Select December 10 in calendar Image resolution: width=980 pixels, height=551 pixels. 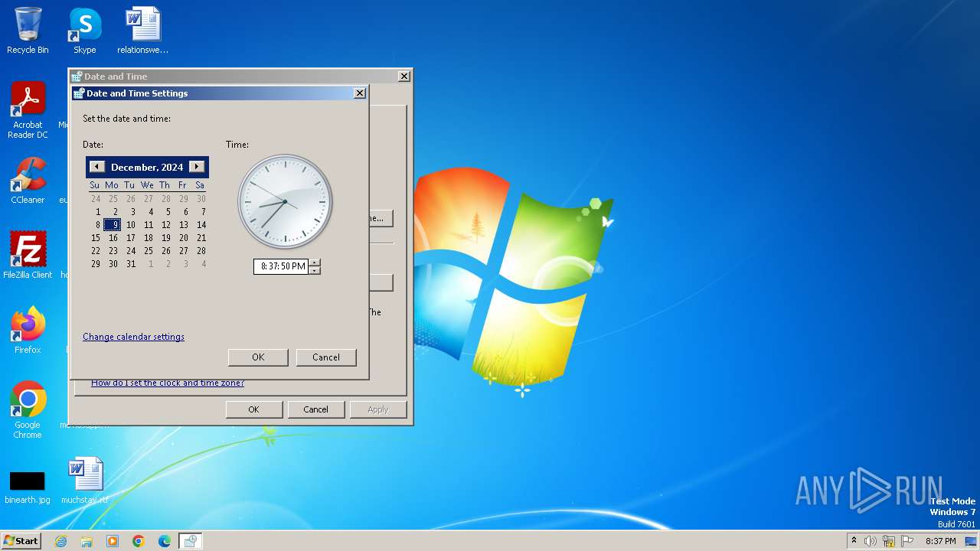coord(131,225)
